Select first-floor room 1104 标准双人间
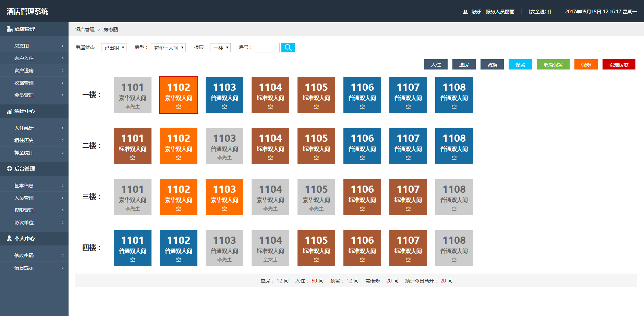Viewport: 644px width, 316px height. 270,95
